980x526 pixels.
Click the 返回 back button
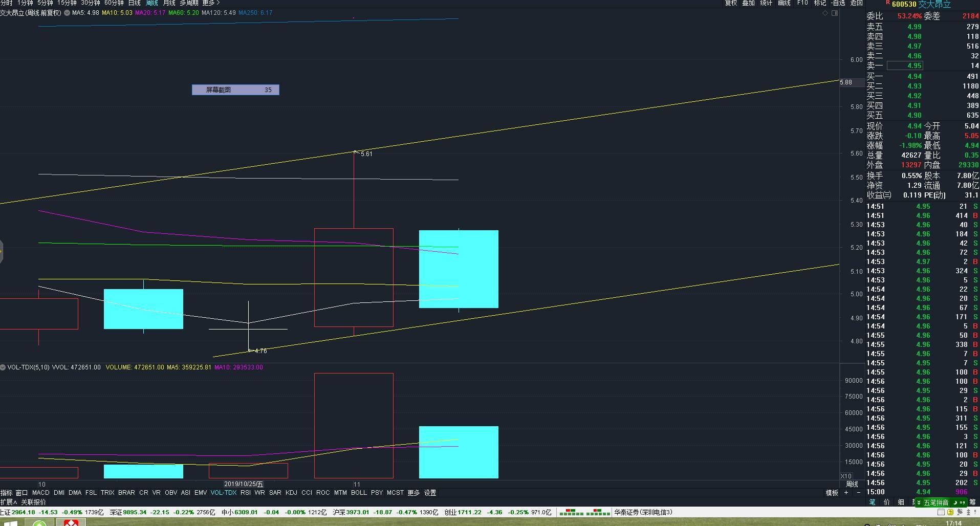click(x=857, y=3)
